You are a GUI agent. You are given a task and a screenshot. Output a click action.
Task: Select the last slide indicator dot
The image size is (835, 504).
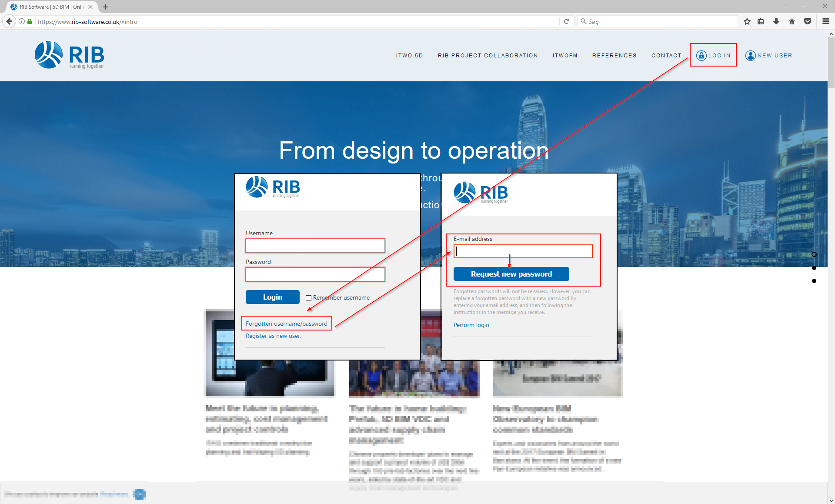point(814,281)
